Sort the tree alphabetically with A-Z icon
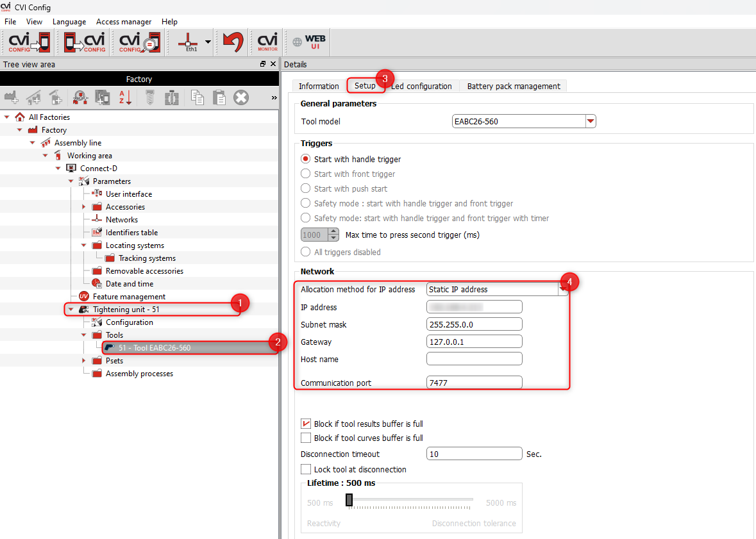The width and height of the screenshot is (756, 539). pyautogui.click(x=125, y=97)
